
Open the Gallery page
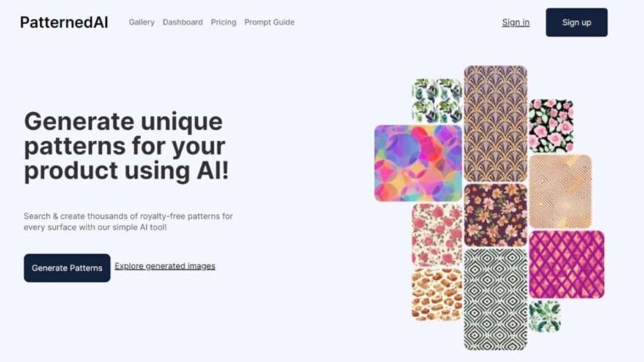pyautogui.click(x=142, y=22)
